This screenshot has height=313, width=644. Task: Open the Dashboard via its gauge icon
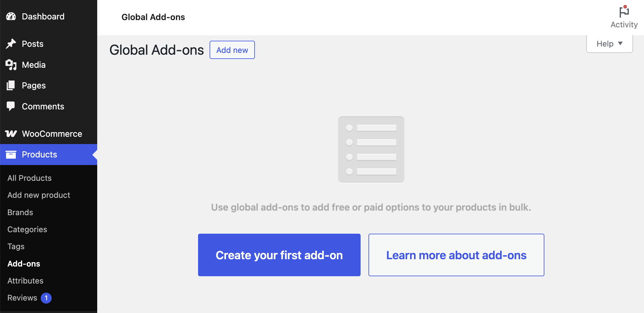[x=11, y=16]
